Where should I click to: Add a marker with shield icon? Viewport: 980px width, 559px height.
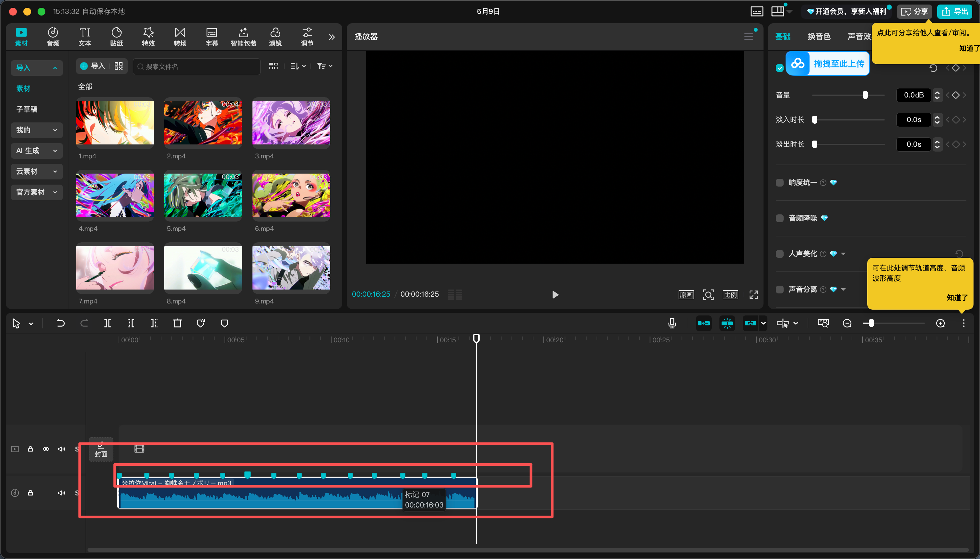225,323
